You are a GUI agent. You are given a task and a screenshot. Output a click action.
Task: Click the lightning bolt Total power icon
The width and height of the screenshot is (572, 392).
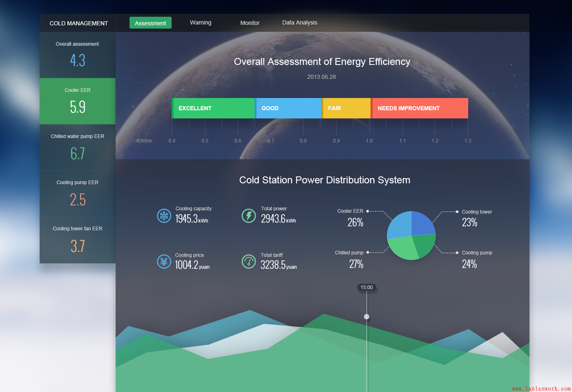click(x=249, y=216)
